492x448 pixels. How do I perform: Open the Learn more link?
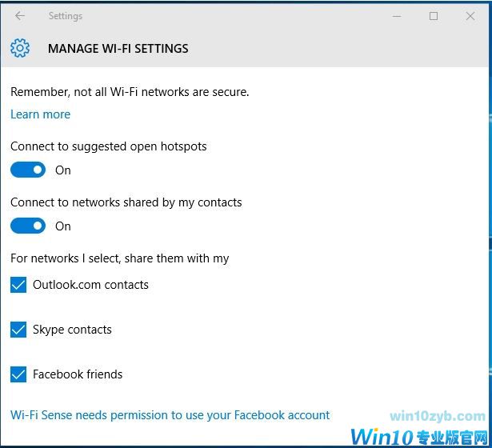(x=40, y=114)
